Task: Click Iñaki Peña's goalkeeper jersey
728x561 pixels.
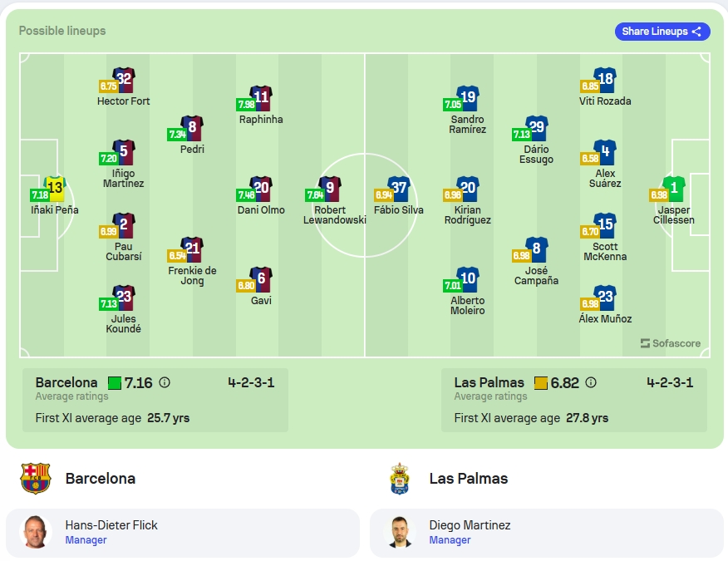Action: pos(55,188)
